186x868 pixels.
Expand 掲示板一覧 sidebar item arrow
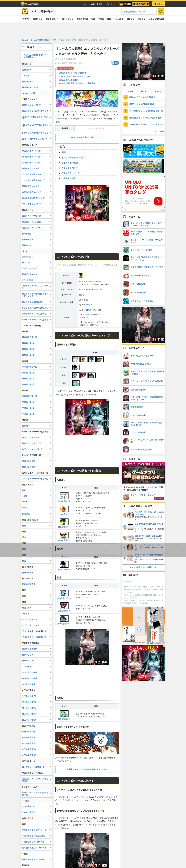(51, 70)
